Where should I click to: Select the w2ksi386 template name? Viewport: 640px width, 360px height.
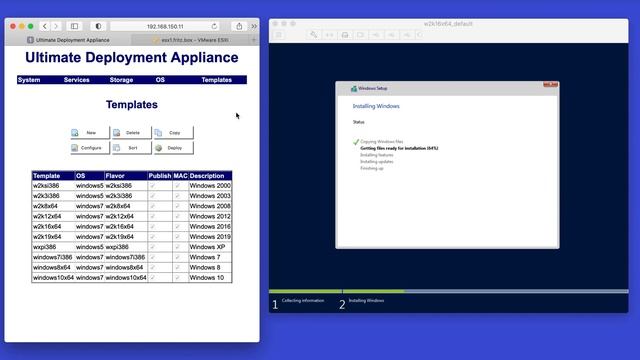click(x=46, y=186)
